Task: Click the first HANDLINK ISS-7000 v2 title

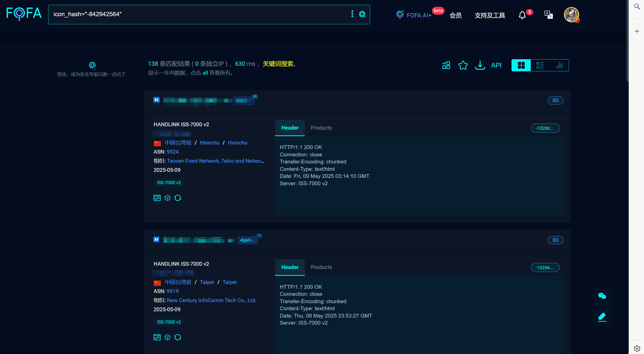Action: coord(181,124)
